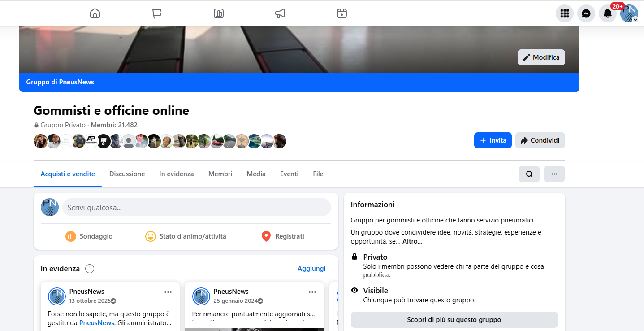Screen dimensions: 644x331
Task: Open the Ads megaphone icon
Action: click(x=280, y=13)
